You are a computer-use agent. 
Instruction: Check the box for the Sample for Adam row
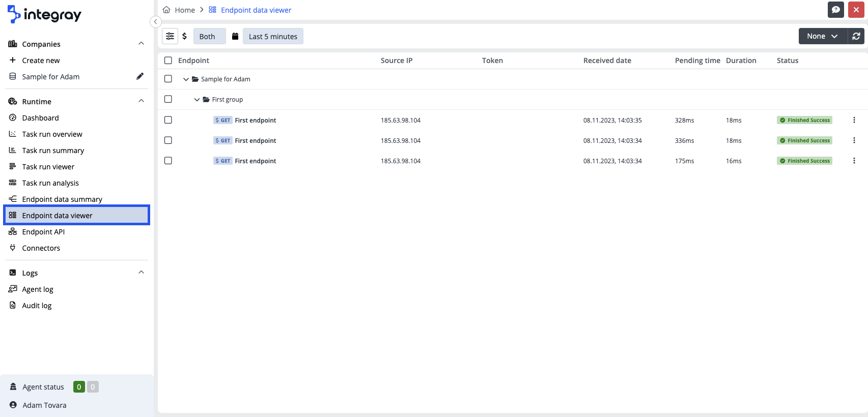click(x=168, y=79)
